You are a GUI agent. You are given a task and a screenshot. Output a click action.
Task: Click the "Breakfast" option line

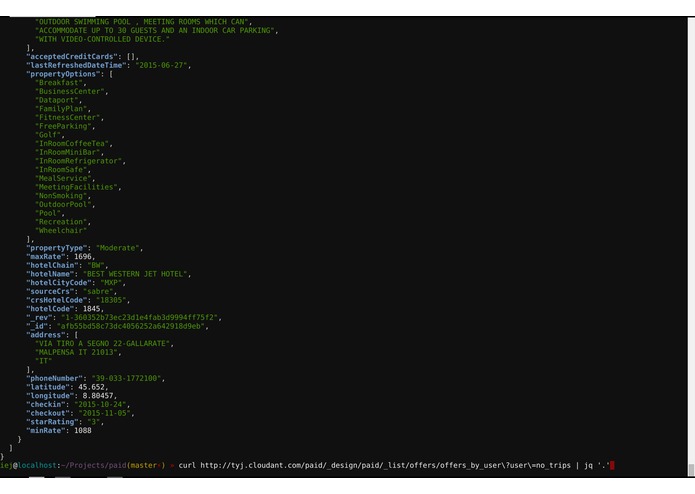(61, 82)
